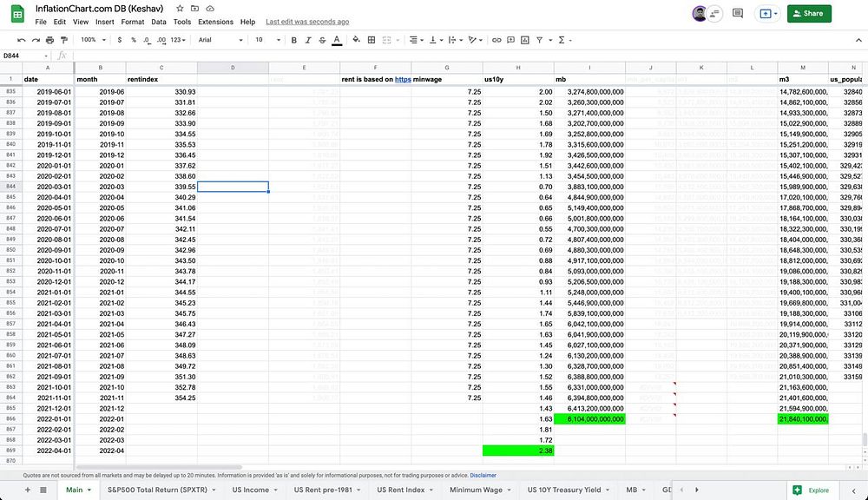Viewport: 868px width, 500px height.
Task: Star the document with star icon
Action: (180, 9)
